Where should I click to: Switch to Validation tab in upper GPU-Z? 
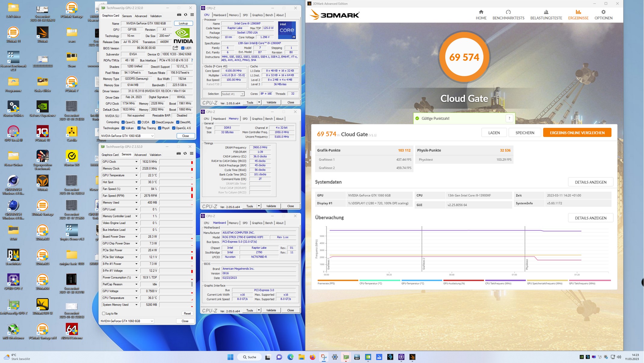(156, 16)
